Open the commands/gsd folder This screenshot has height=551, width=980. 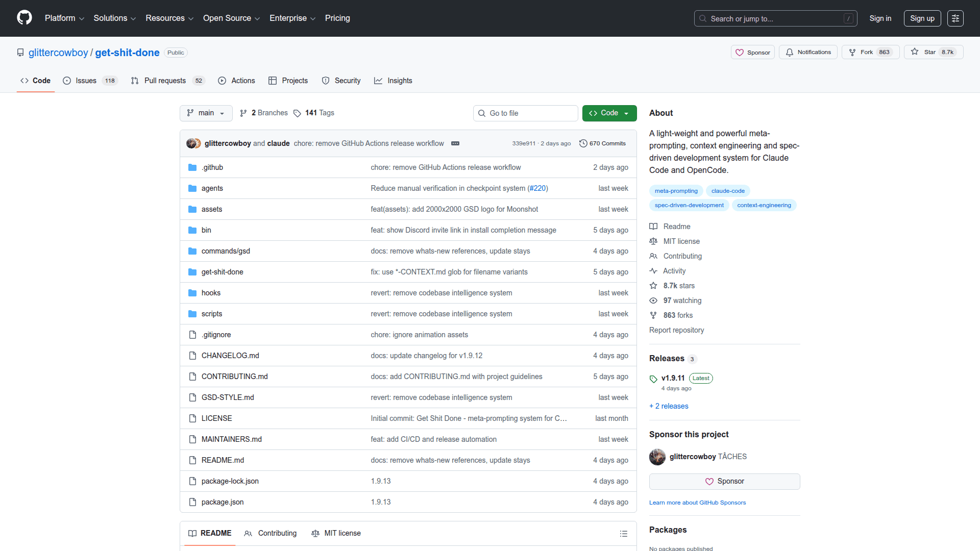226,251
